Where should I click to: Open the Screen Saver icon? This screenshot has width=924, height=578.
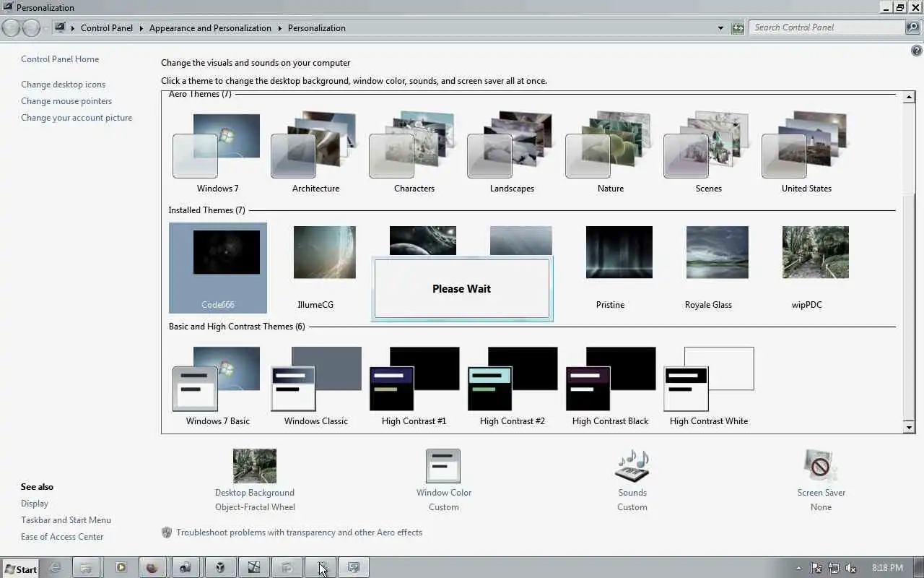[x=821, y=466]
